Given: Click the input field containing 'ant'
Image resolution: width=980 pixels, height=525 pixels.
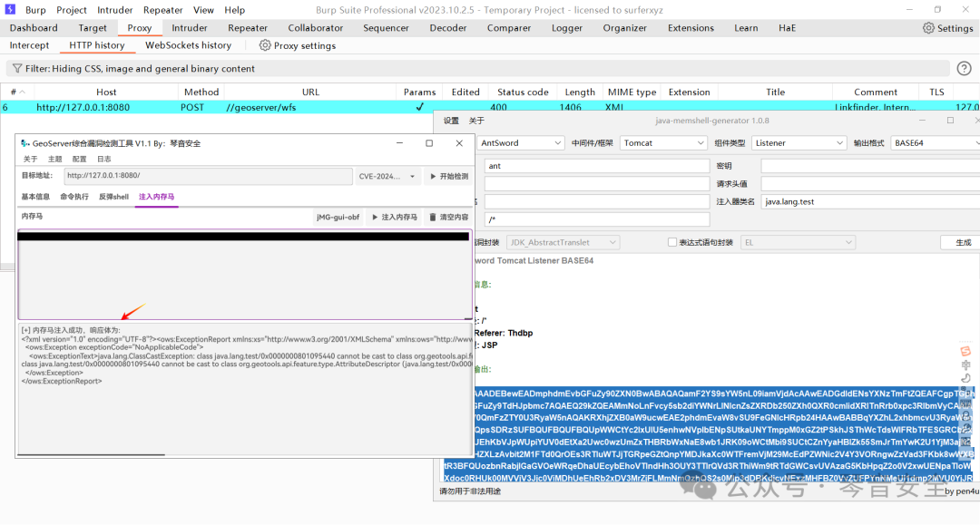Looking at the screenshot, I should coord(597,165).
